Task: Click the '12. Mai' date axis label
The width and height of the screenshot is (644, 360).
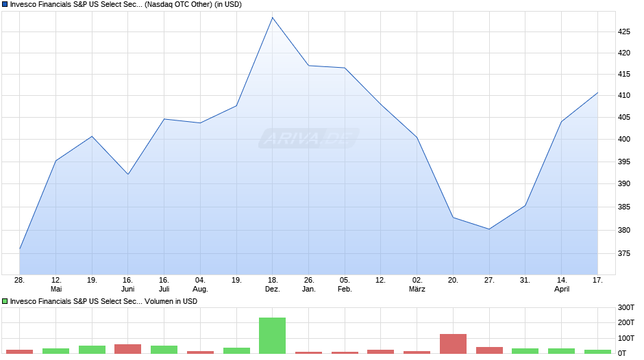Action: (56, 285)
